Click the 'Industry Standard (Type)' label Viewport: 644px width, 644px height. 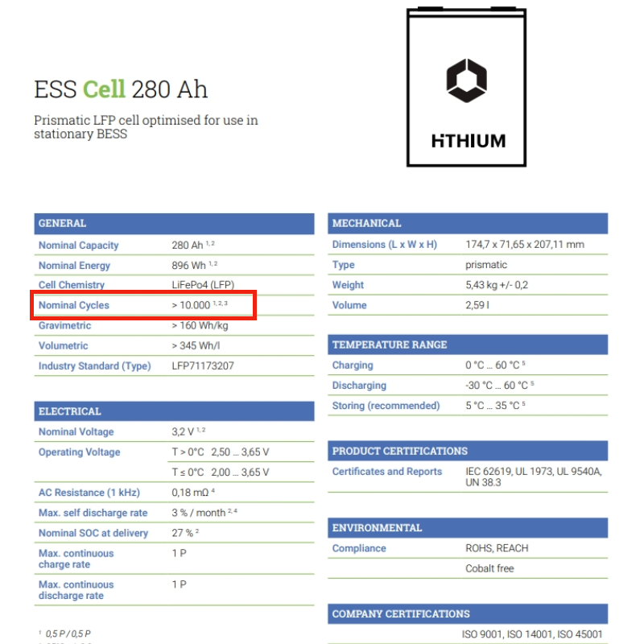click(95, 366)
